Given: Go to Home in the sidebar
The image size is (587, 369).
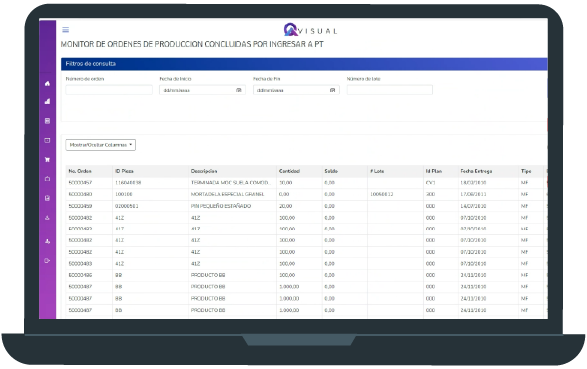Looking at the screenshot, I should pyautogui.click(x=48, y=83).
